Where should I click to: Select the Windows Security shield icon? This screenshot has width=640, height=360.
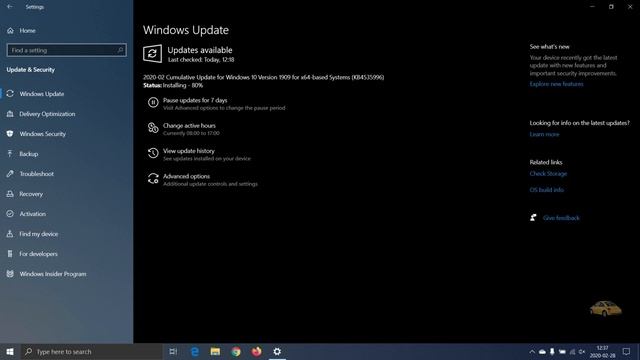click(x=10, y=134)
